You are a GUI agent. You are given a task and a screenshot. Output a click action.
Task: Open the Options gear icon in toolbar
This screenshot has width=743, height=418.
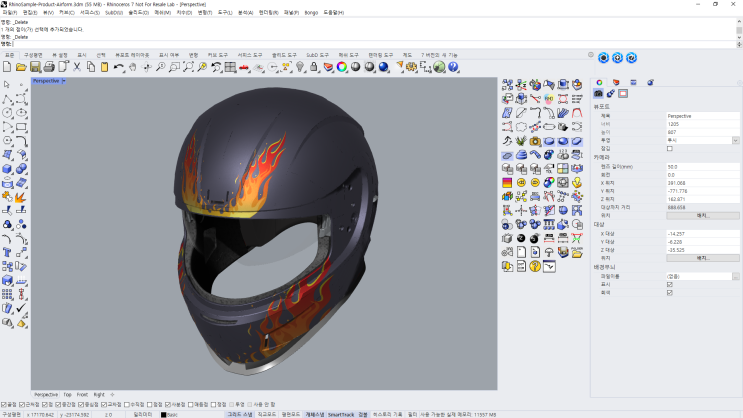tap(411, 67)
